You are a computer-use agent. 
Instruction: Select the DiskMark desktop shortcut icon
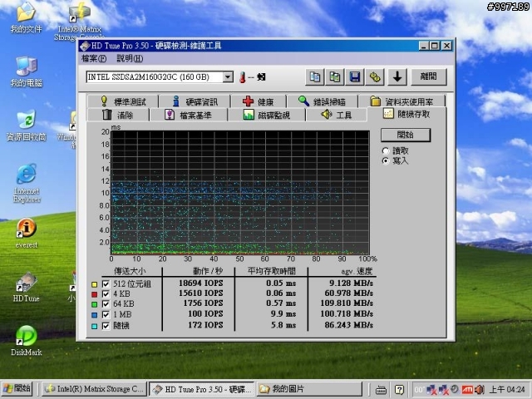(26, 341)
